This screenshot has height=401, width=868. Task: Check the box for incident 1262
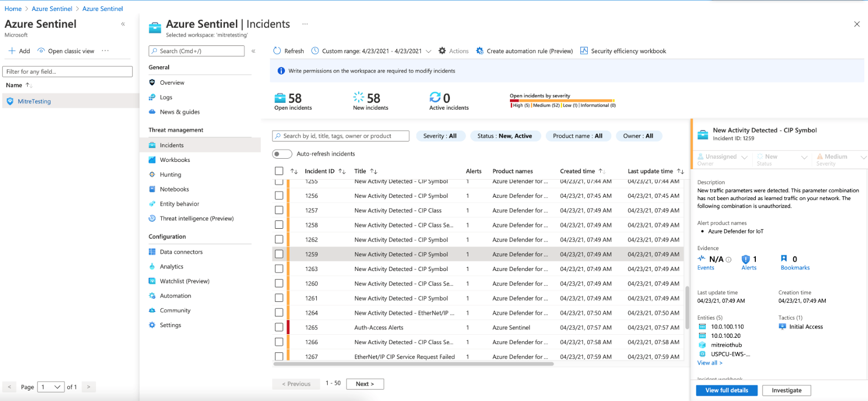point(279,240)
